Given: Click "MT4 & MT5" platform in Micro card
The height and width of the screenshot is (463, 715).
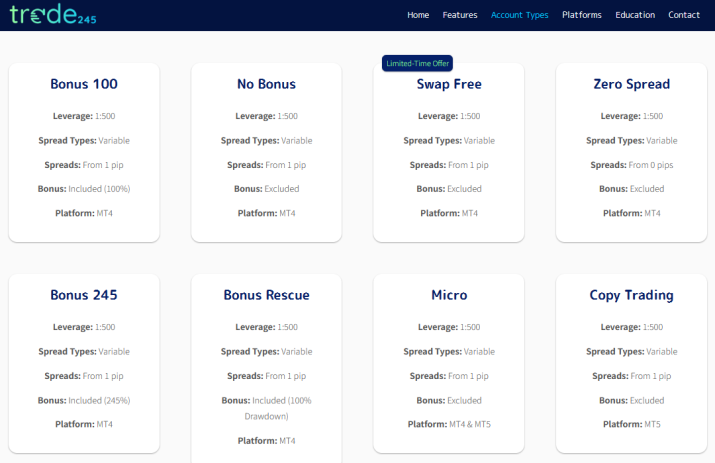Looking at the screenshot, I should (x=470, y=424).
